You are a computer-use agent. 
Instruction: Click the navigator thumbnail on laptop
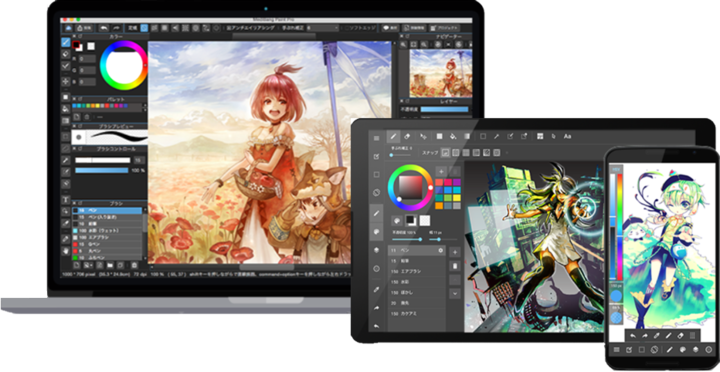pyautogui.click(x=440, y=73)
